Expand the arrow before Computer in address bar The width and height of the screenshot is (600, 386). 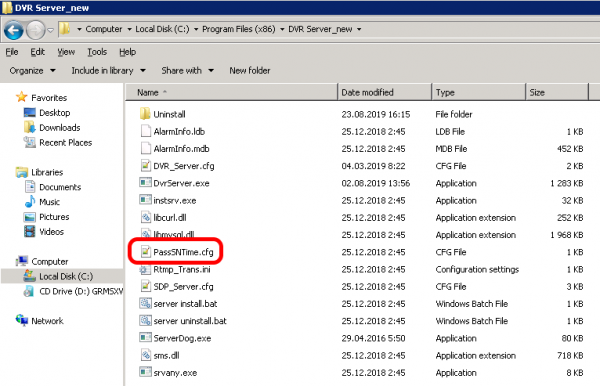(79, 29)
